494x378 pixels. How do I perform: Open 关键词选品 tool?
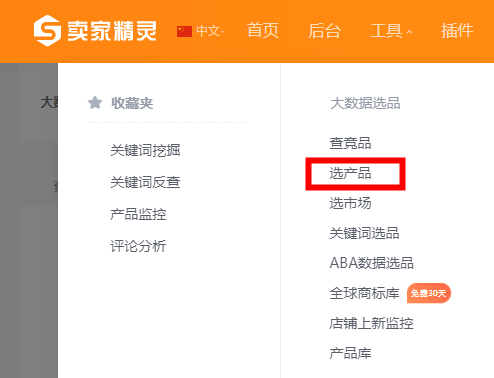[364, 233]
